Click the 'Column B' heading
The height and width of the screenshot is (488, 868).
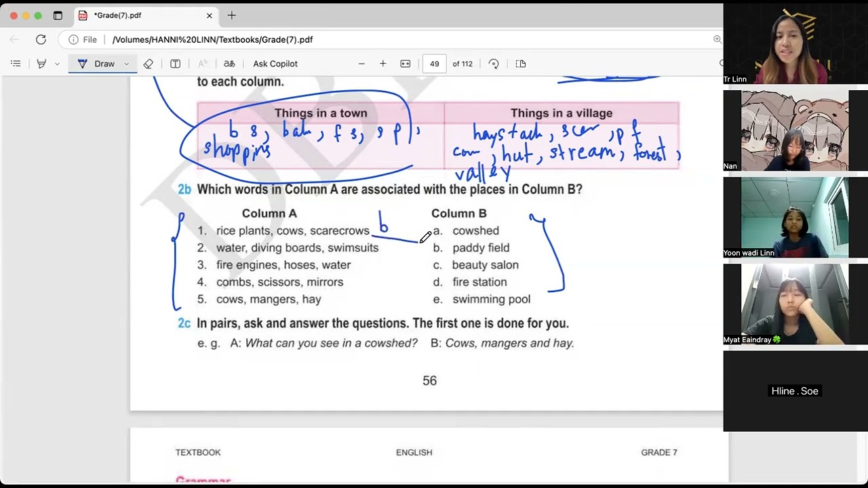459,213
